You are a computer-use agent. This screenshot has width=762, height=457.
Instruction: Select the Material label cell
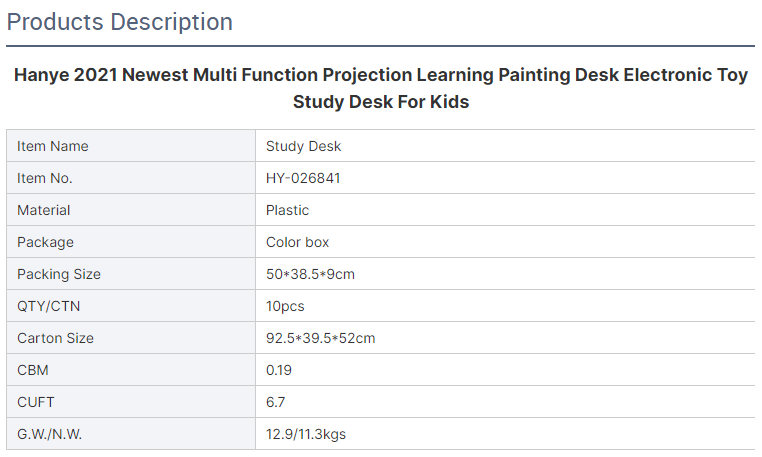131,210
